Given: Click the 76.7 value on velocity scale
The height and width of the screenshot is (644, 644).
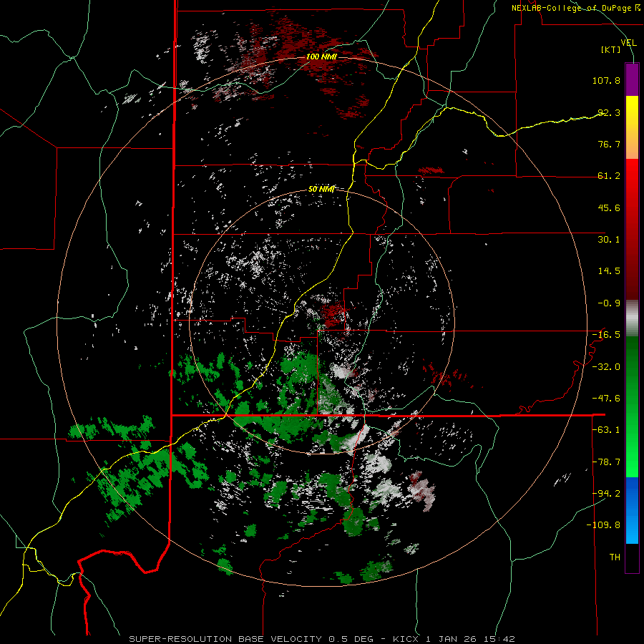Looking at the screenshot, I should (x=609, y=144).
